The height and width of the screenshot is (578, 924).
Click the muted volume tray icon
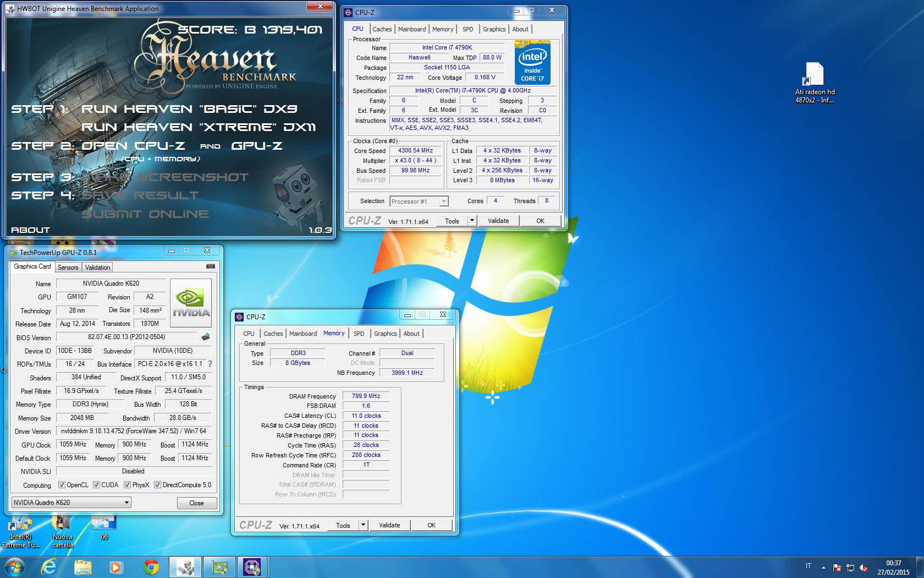coord(864,568)
